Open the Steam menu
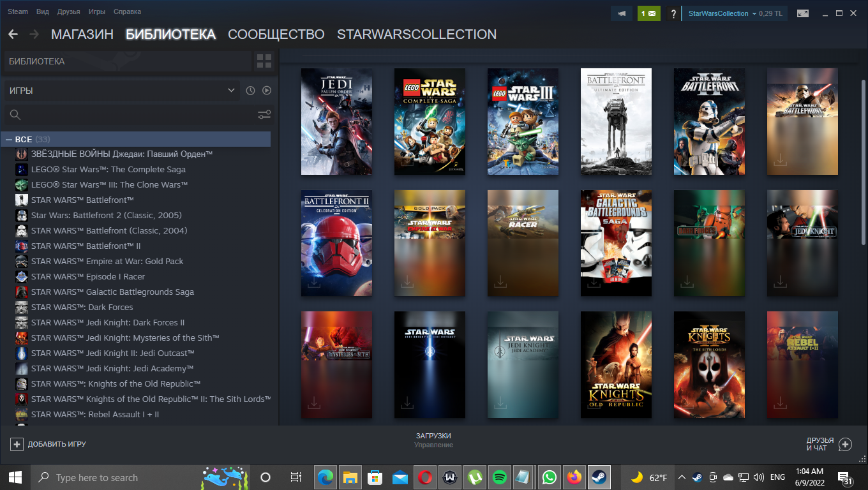868x490 pixels. 18,12
